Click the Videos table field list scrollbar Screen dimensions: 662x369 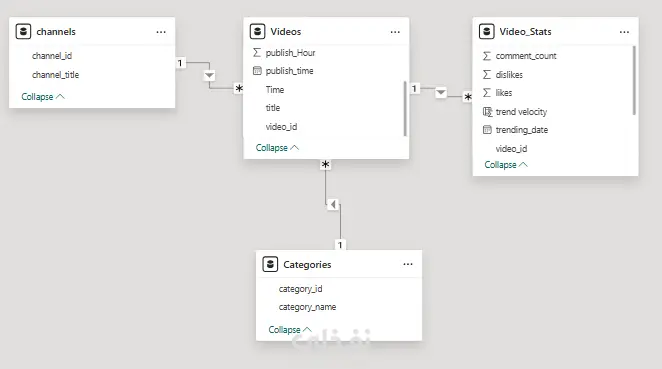pos(405,109)
